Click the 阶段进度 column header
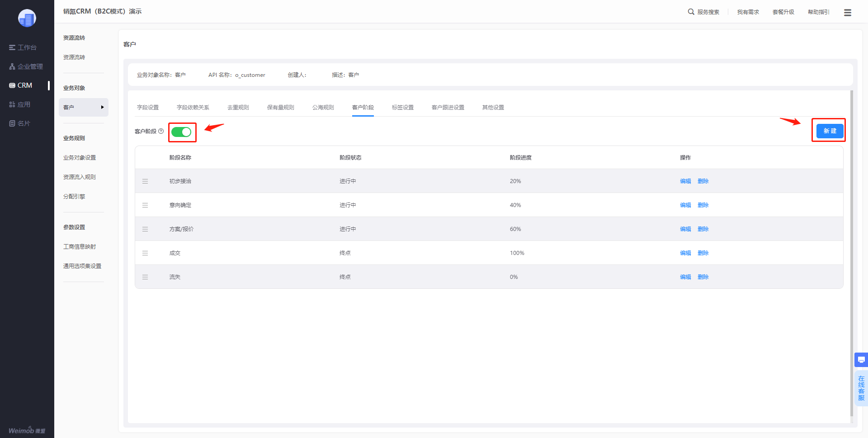Viewport: 868px width, 438px height. tap(521, 158)
